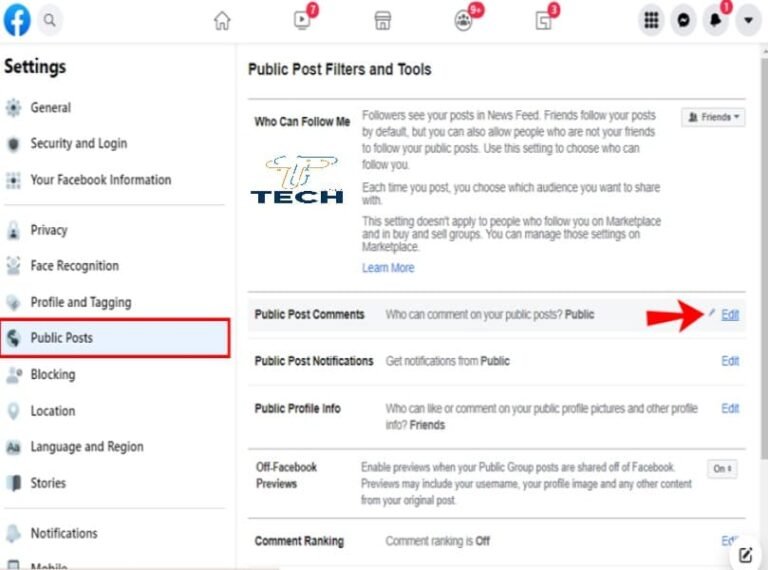Edit Public Post Notifications setting
Viewport: 768px width, 570px height.
[730, 361]
